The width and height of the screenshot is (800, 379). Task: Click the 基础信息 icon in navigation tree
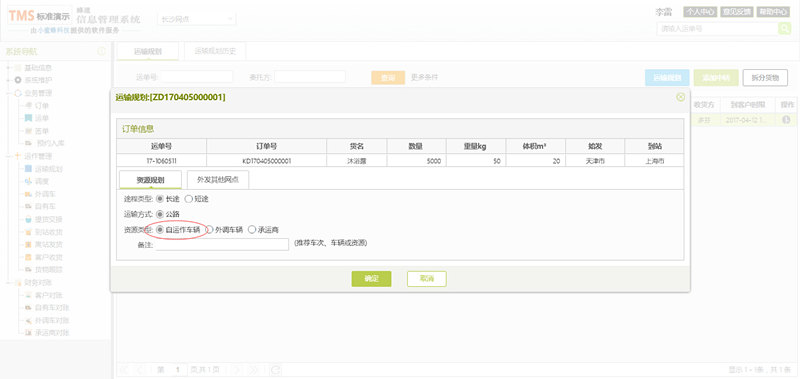[x=18, y=68]
